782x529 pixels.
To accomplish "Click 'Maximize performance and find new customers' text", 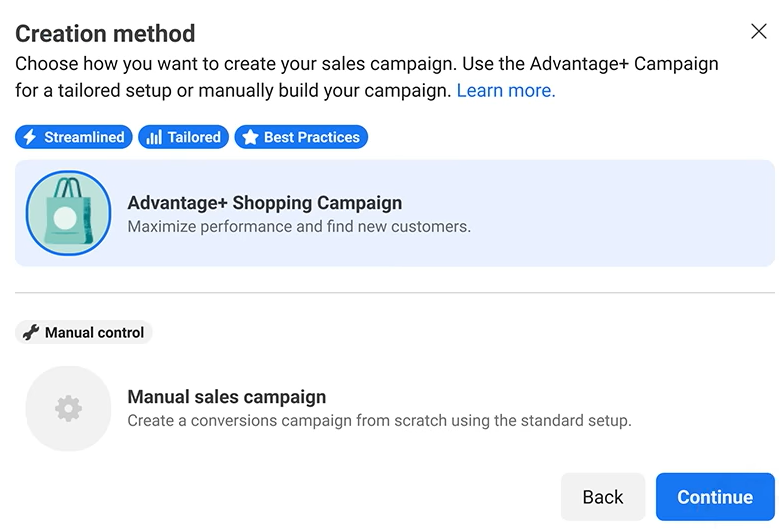I will pyautogui.click(x=299, y=227).
